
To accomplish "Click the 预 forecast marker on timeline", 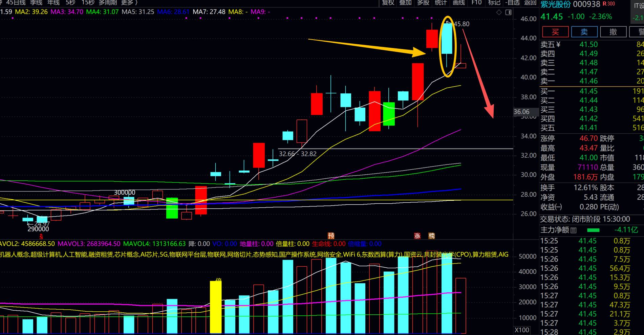I will 331,236.
